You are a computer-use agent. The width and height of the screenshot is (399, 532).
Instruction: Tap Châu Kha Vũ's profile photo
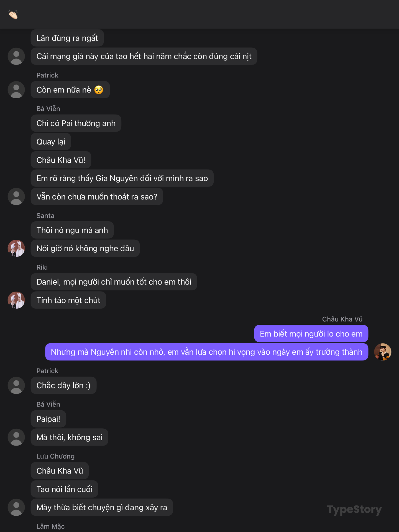(382, 352)
